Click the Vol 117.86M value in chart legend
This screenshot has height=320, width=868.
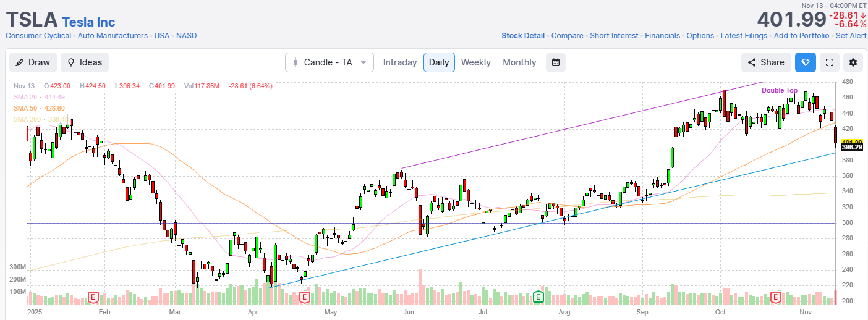click(x=202, y=86)
